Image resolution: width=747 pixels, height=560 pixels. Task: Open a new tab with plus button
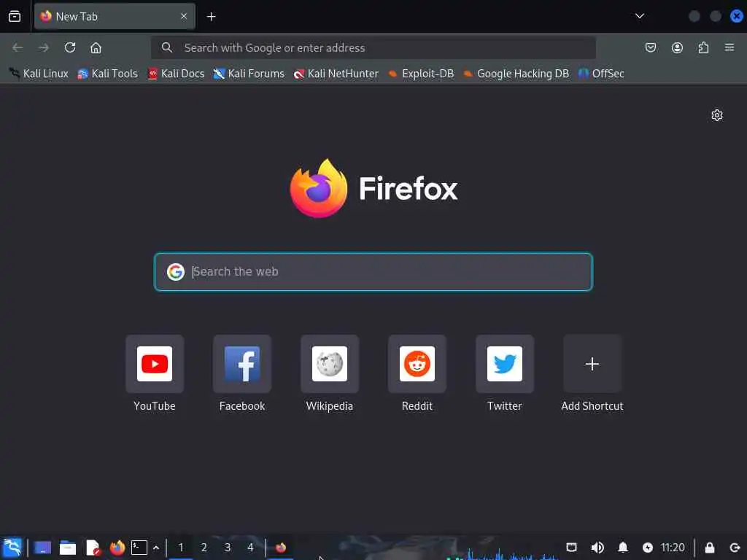[211, 17]
